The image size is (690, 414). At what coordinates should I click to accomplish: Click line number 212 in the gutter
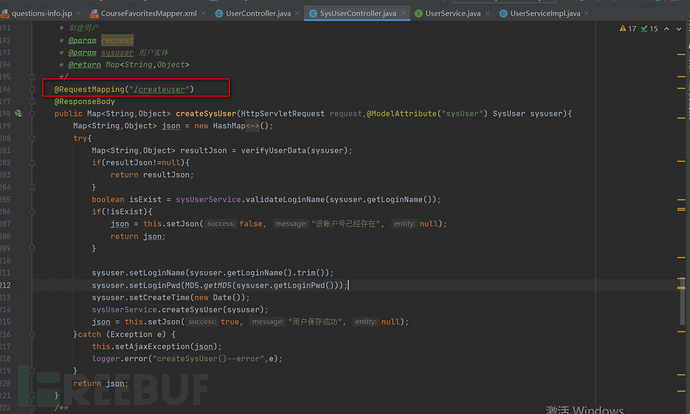coord(5,286)
